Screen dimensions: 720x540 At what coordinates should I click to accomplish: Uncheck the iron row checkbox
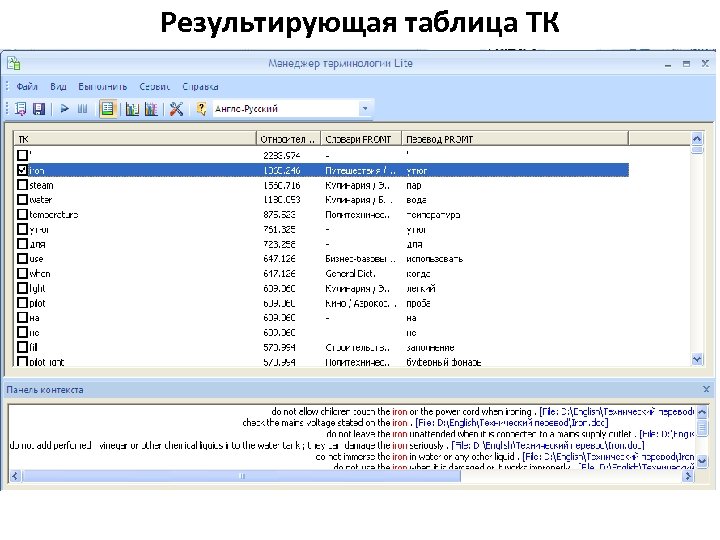click(x=22, y=170)
